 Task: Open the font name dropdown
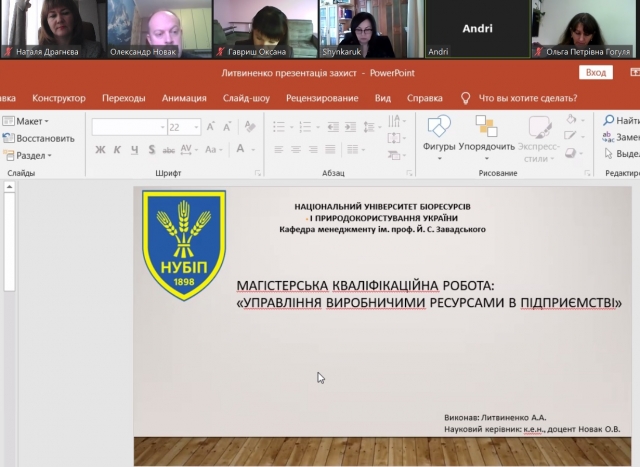coord(162,127)
